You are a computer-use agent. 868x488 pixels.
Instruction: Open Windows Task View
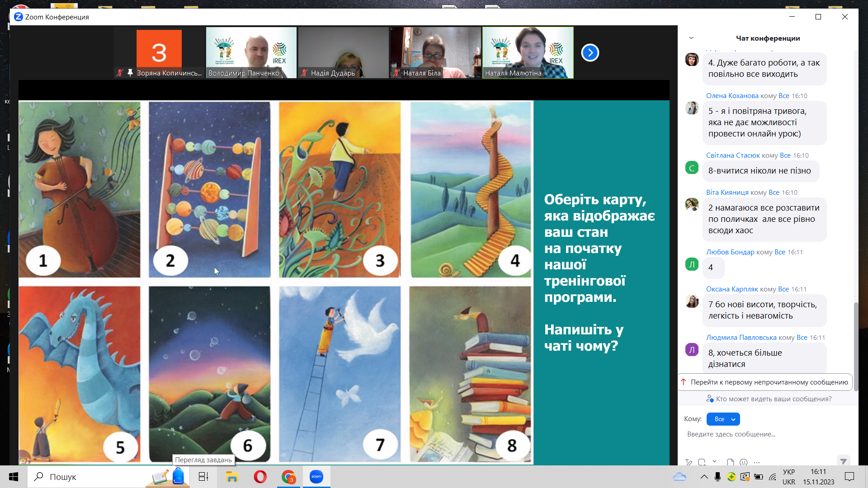pos(203,477)
